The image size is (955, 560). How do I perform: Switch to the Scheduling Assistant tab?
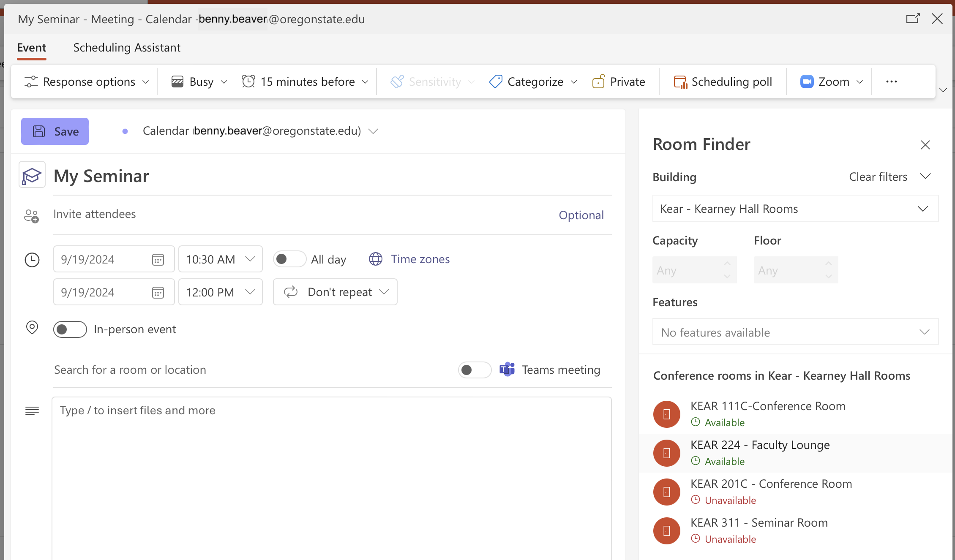tap(127, 47)
